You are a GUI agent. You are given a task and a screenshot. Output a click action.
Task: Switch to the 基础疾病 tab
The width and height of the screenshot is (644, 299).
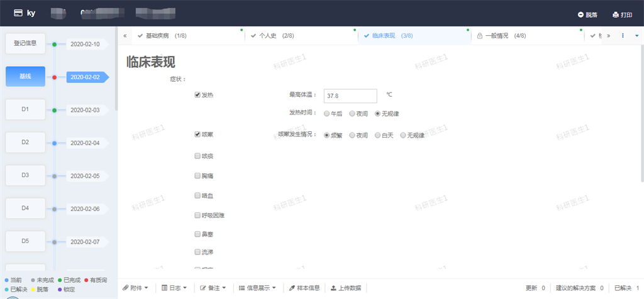(x=162, y=36)
